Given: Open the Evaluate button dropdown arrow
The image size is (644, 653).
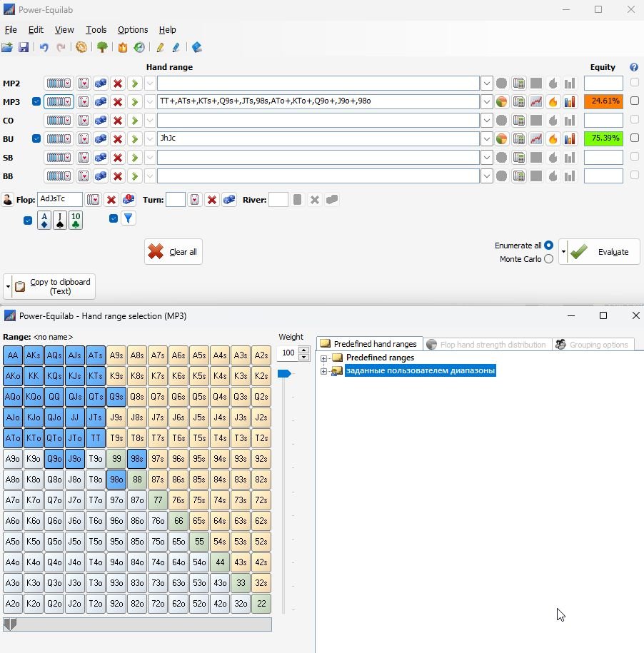Looking at the screenshot, I should (x=563, y=251).
